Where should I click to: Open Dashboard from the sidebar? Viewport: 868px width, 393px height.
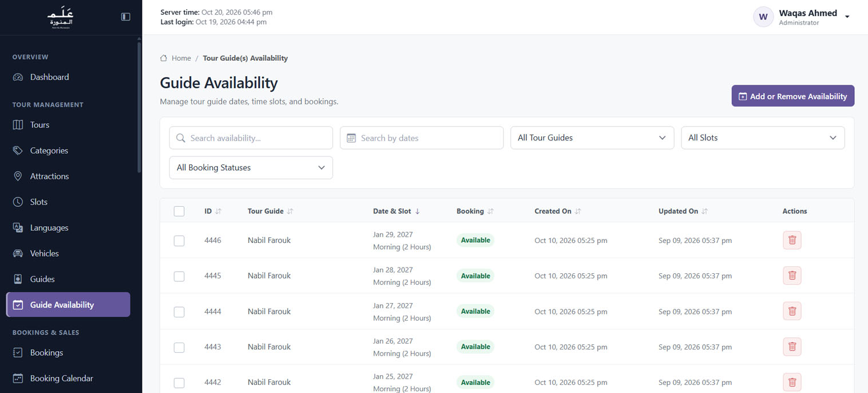tap(69, 77)
